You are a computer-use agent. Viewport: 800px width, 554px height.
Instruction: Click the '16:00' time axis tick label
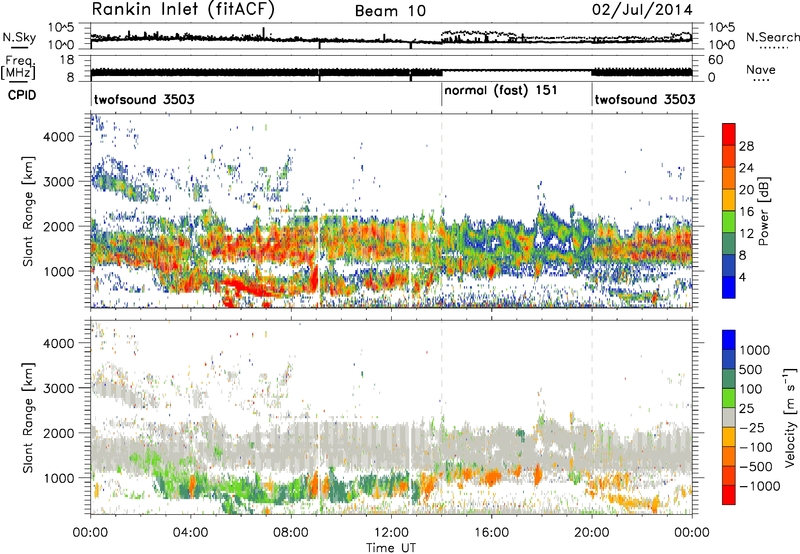coord(491,533)
